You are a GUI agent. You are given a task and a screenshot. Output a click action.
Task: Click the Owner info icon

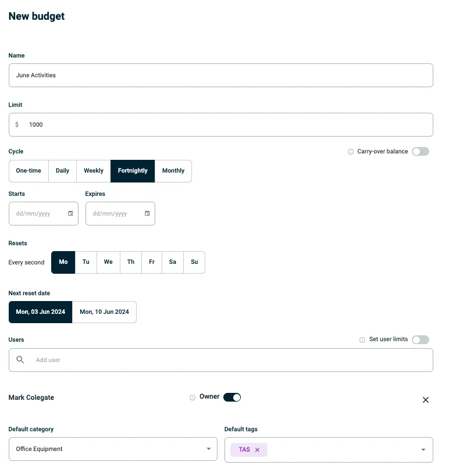193,398
